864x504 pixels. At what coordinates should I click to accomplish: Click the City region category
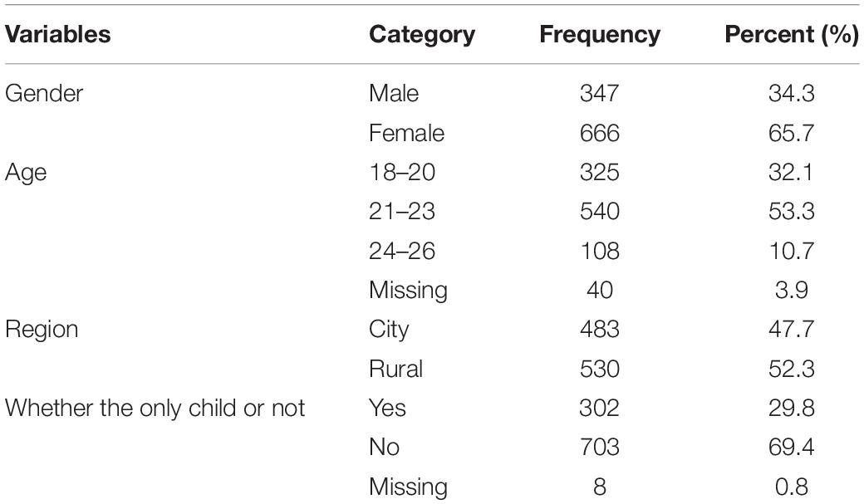pos(389,330)
